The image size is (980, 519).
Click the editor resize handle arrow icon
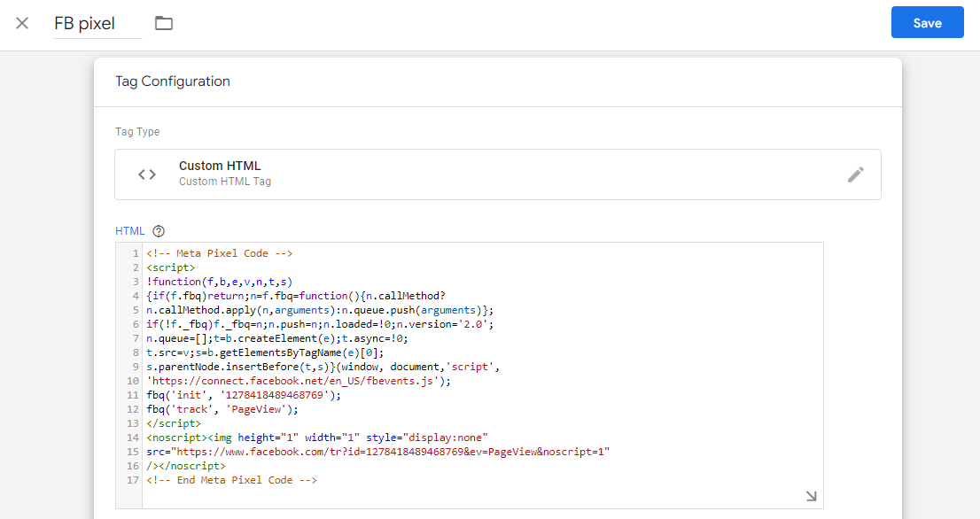point(811,496)
